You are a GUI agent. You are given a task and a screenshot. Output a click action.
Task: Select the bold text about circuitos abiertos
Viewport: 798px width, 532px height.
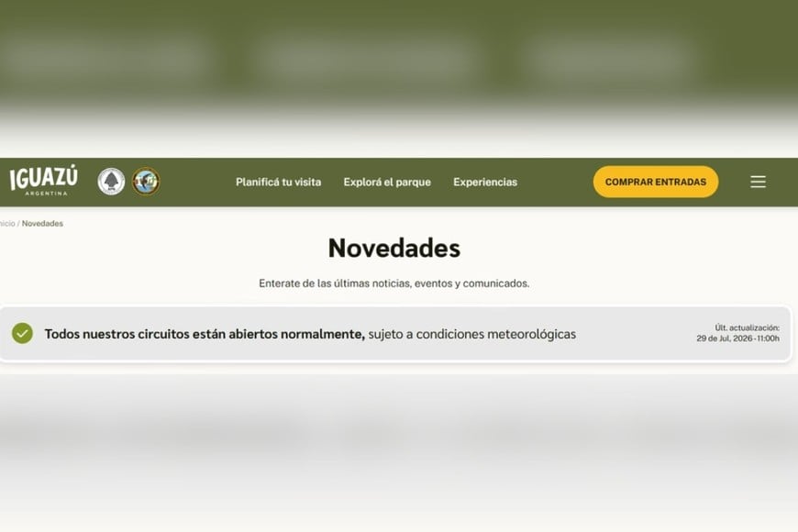pos(205,334)
